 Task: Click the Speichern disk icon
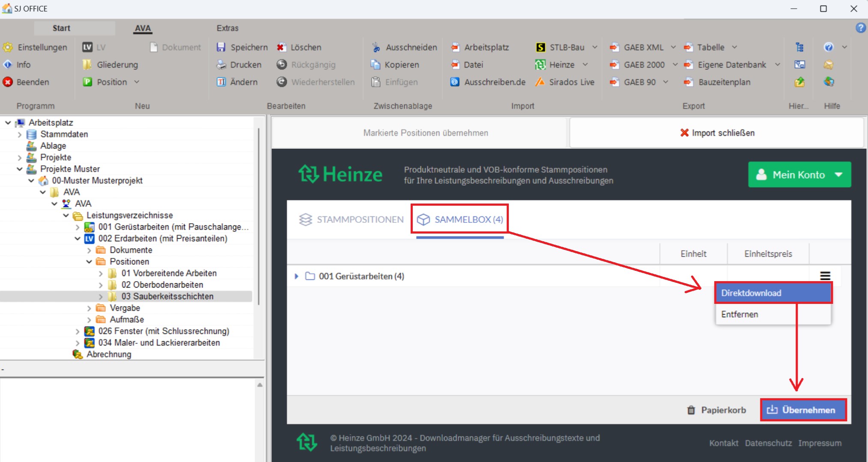[x=221, y=47]
